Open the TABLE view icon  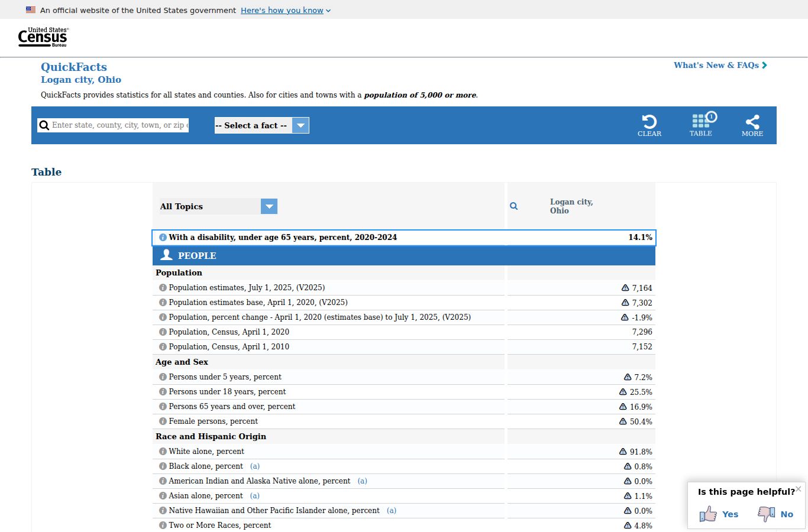tap(701, 125)
